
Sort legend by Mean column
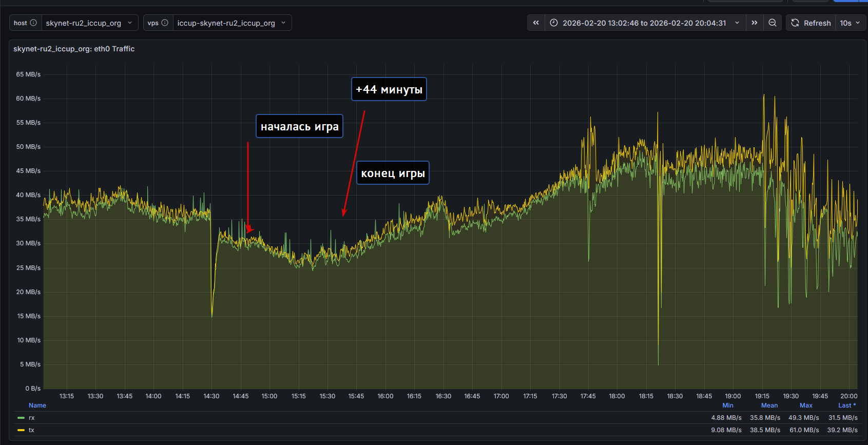click(x=769, y=405)
